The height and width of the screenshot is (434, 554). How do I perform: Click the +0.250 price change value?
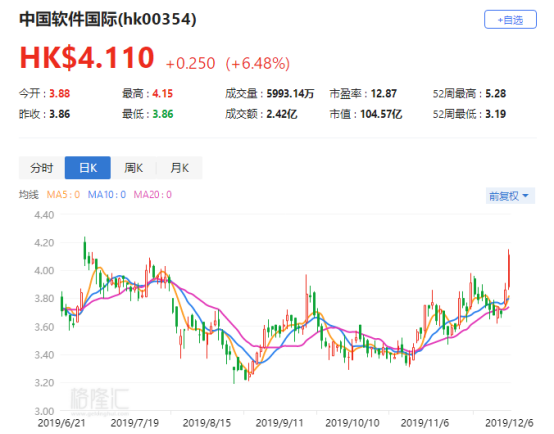(x=190, y=64)
